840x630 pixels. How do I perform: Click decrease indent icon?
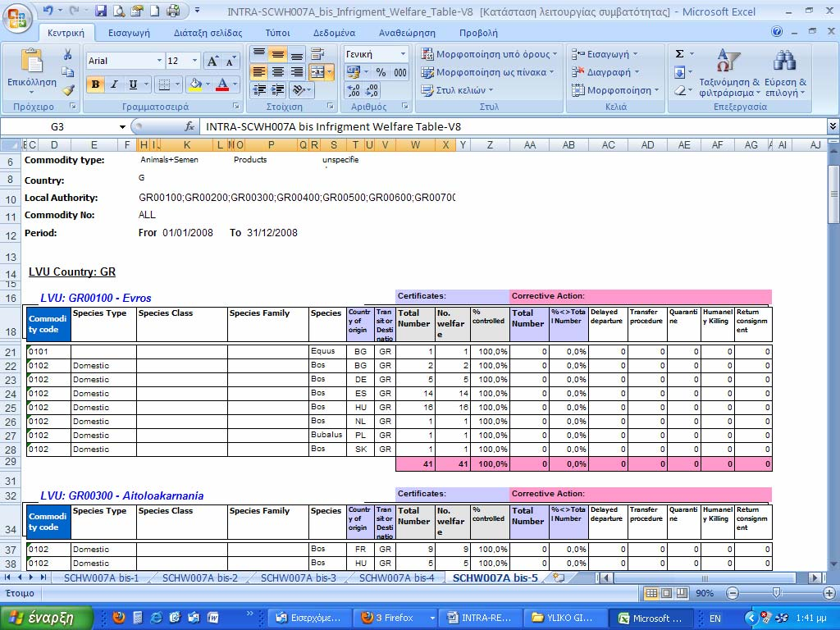coord(259,90)
